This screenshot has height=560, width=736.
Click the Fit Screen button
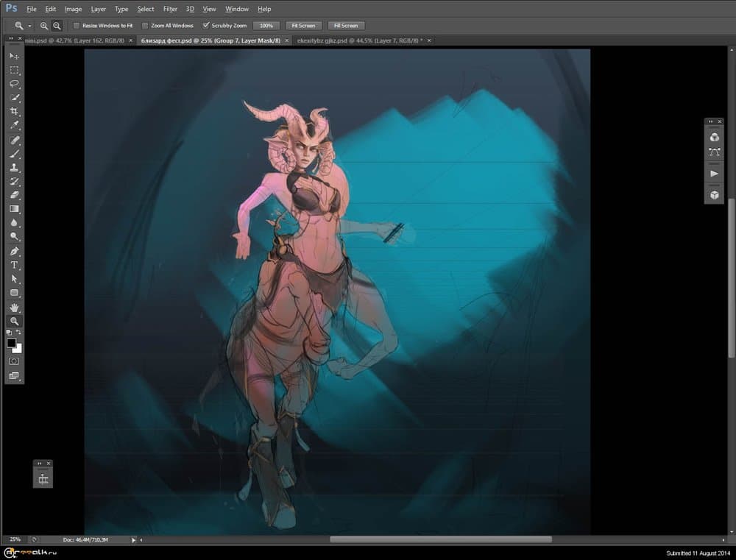tap(302, 26)
